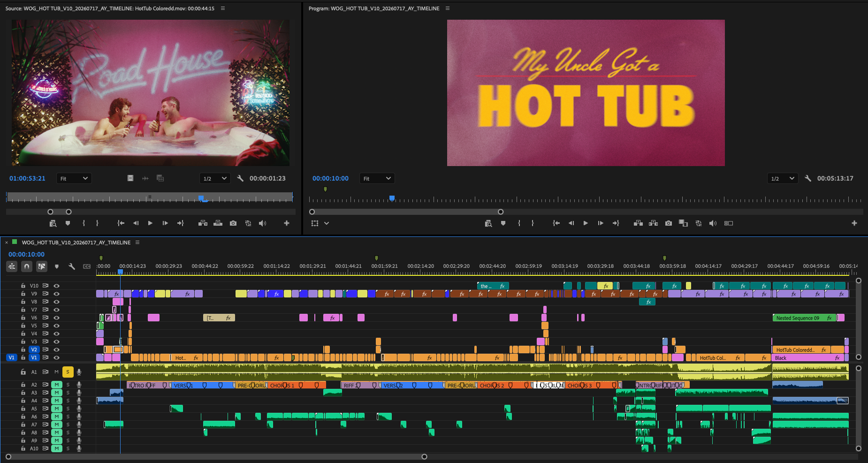This screenshot has height=463, width=868.
Task: Open Source monitor 1/2 playback resolution dropdown
Action: [x=215, y=178]
